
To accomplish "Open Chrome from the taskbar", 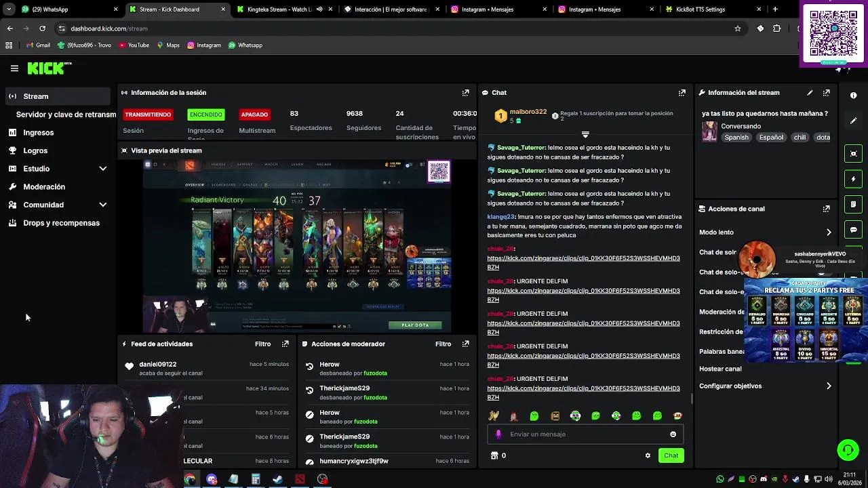I will (190, 479).
